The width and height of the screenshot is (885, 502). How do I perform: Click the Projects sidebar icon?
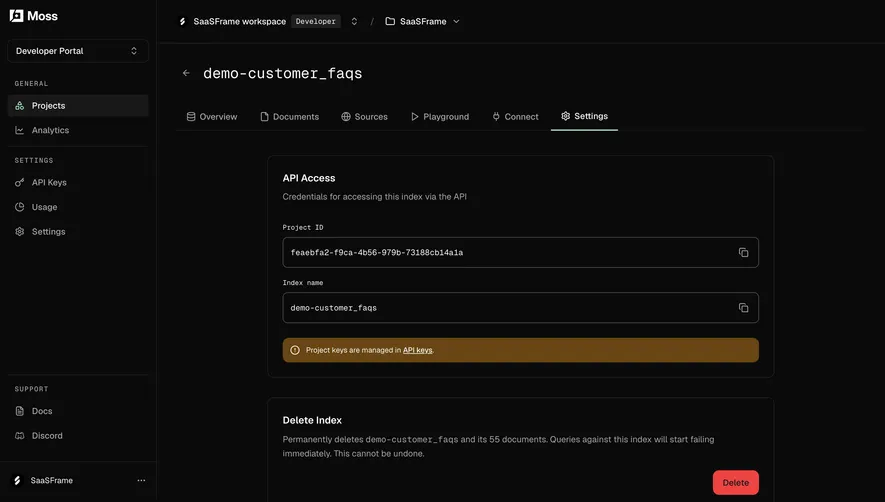[20, 106]
